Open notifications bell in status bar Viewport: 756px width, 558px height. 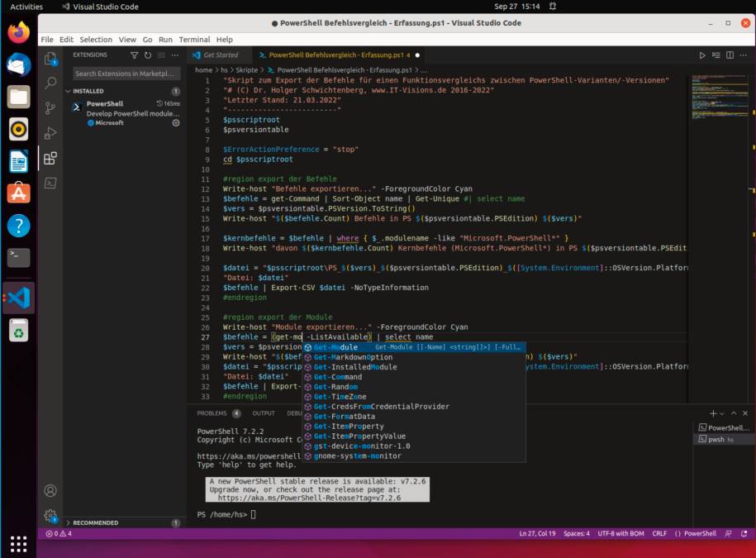pyautogui.click(x=744, y=533)
